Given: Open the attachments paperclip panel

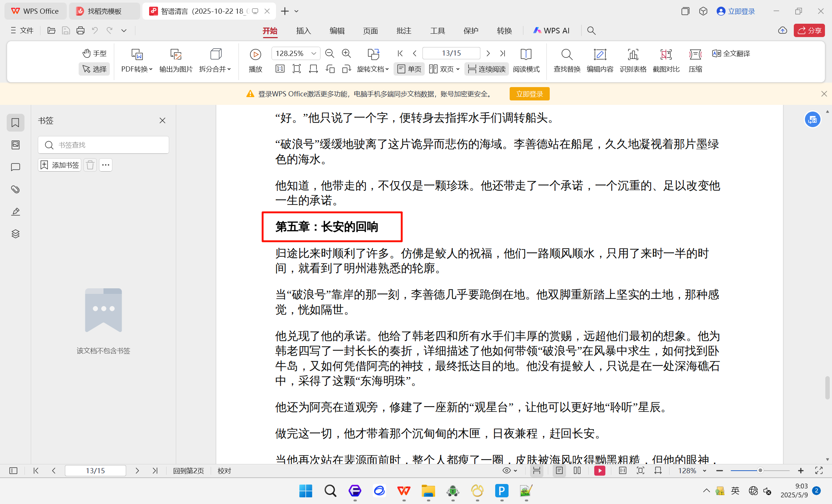Looking at the screenshot, I should (16, 189).
